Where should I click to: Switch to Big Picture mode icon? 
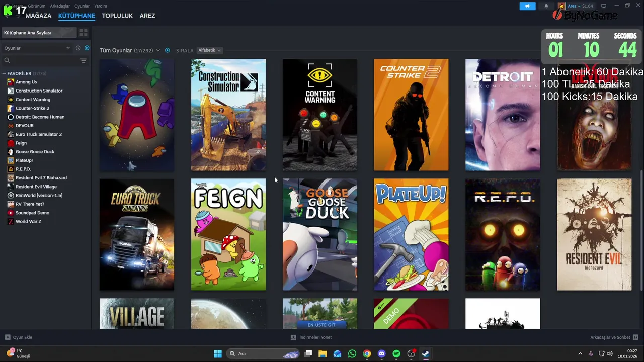click(x=604, y=6)
